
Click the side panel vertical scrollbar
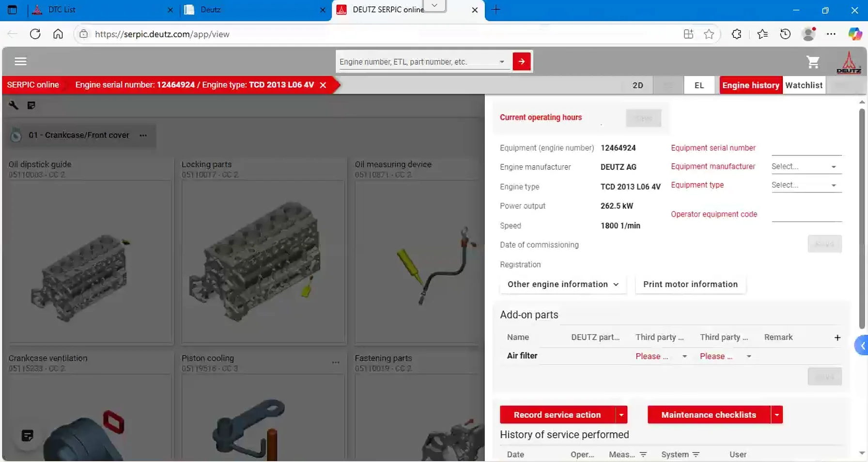pyautogui.click(x=862, y=218)
